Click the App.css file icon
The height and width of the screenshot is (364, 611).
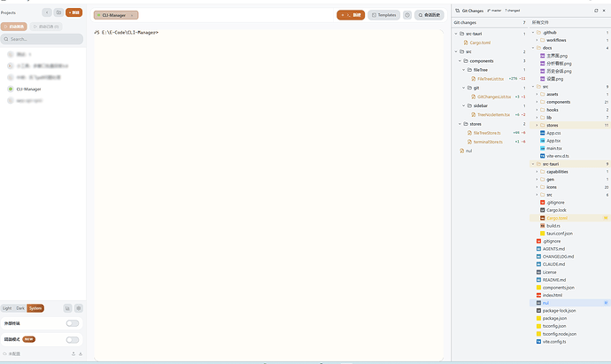point(543,133)
